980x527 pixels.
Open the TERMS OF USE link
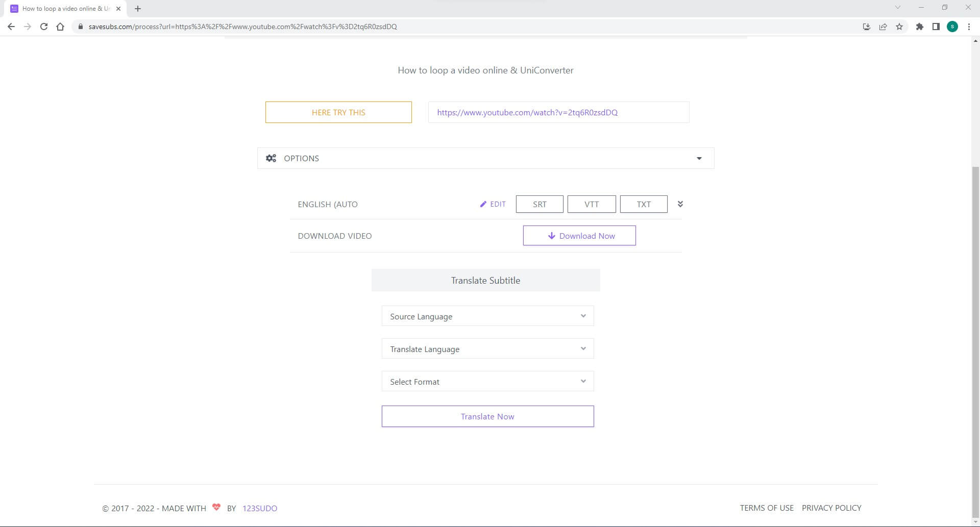[x=767, y=508]
